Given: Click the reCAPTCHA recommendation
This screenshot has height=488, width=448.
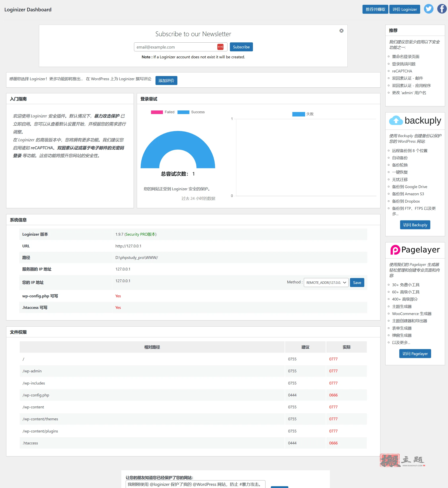Looking at the screenshot, I should pyautogui.click(x=402, y=71).
